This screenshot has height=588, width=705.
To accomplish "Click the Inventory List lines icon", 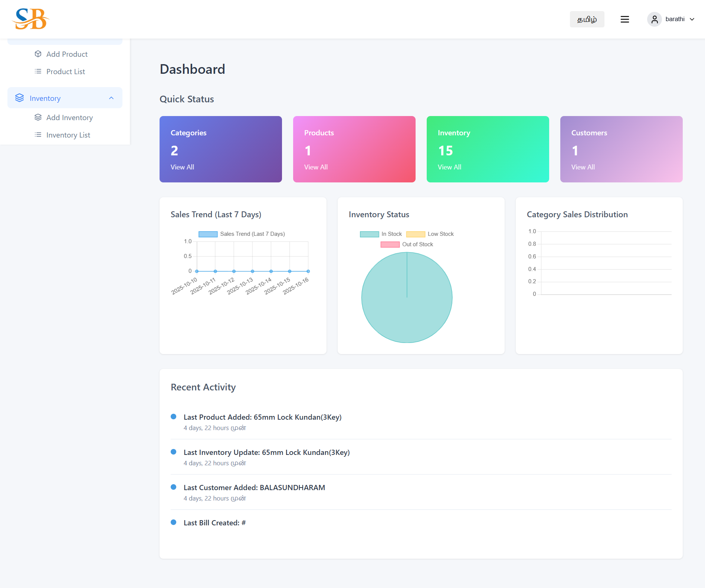I will click(x=38, y=135).
